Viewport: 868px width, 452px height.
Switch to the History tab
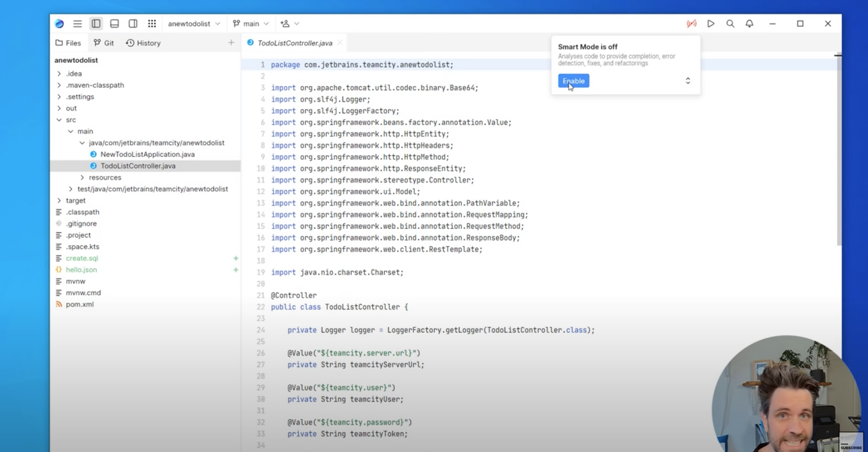[143, 43]
